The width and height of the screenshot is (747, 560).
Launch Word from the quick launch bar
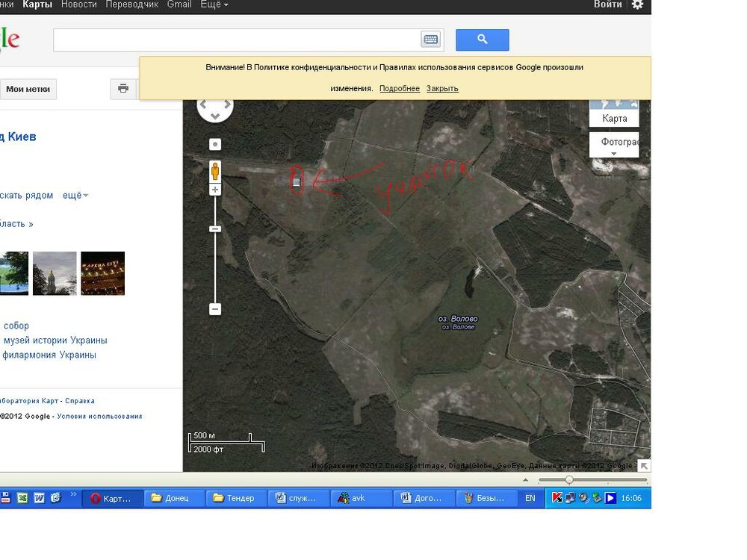39,498
